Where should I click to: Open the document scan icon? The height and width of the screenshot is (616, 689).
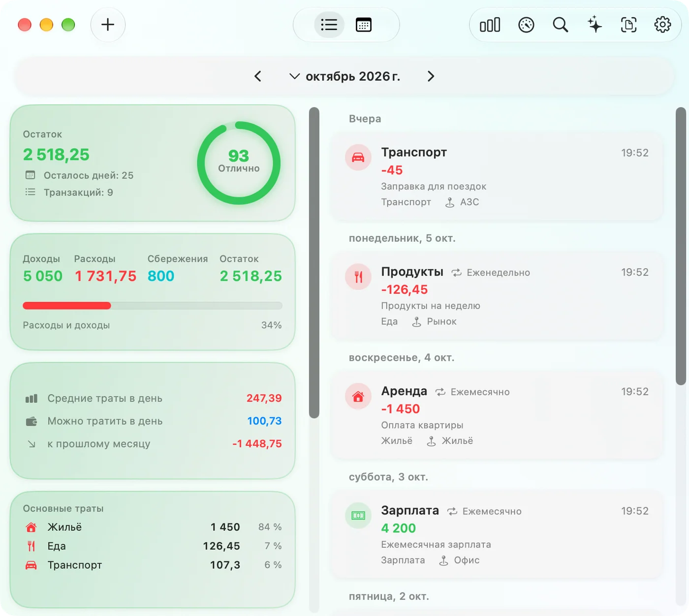(x=628, y=25)
